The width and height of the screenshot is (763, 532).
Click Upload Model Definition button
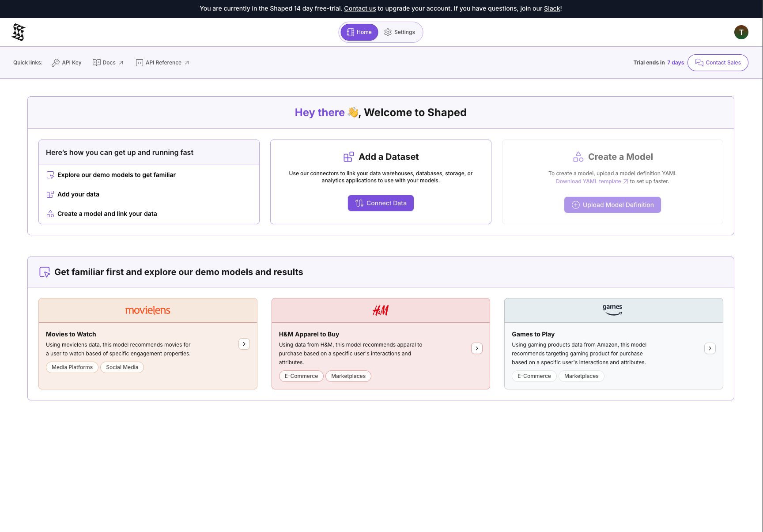point(612,205)
